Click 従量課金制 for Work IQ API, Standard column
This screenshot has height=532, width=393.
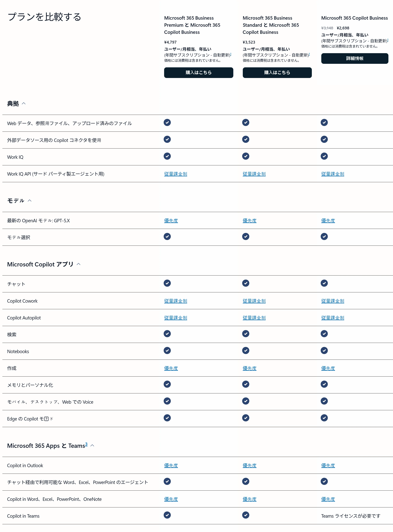(x=254, y=174)
